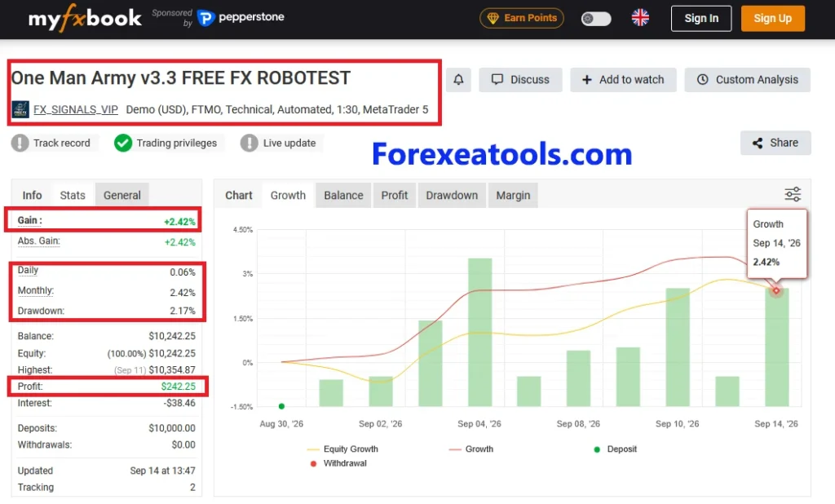
Task: Click the Track record warning icon
Action: 20,143
